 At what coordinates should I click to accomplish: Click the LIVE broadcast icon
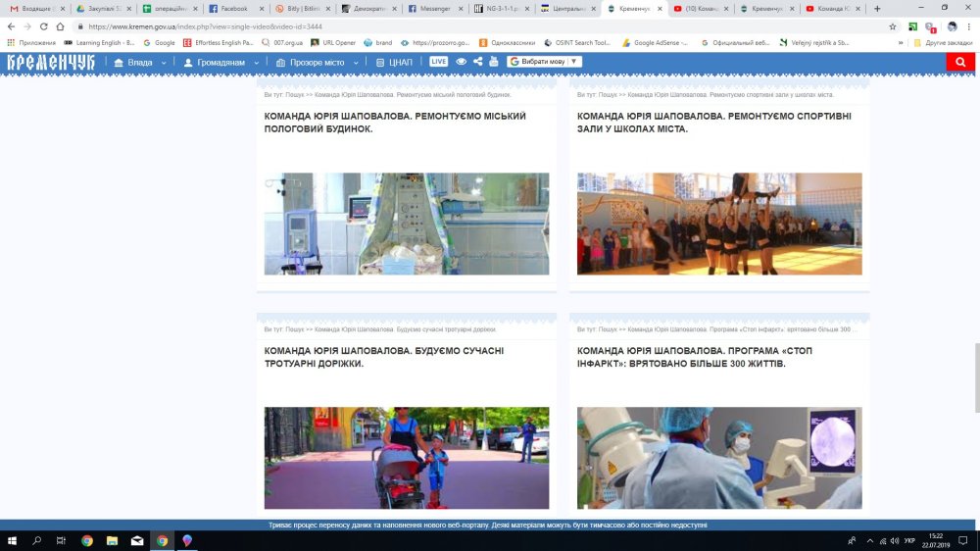click(x=438, y=62)
